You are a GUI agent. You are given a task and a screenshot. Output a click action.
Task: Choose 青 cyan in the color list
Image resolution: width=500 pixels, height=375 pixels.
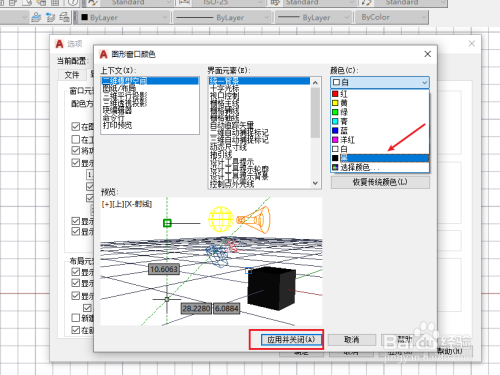pyautogui.click(x=380, y=121)
